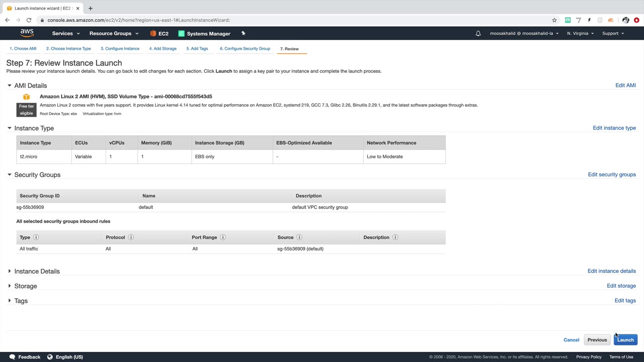This screenshot has height=362, width=644.
Task: Reload the page
Action: click(x=29, y=20)
